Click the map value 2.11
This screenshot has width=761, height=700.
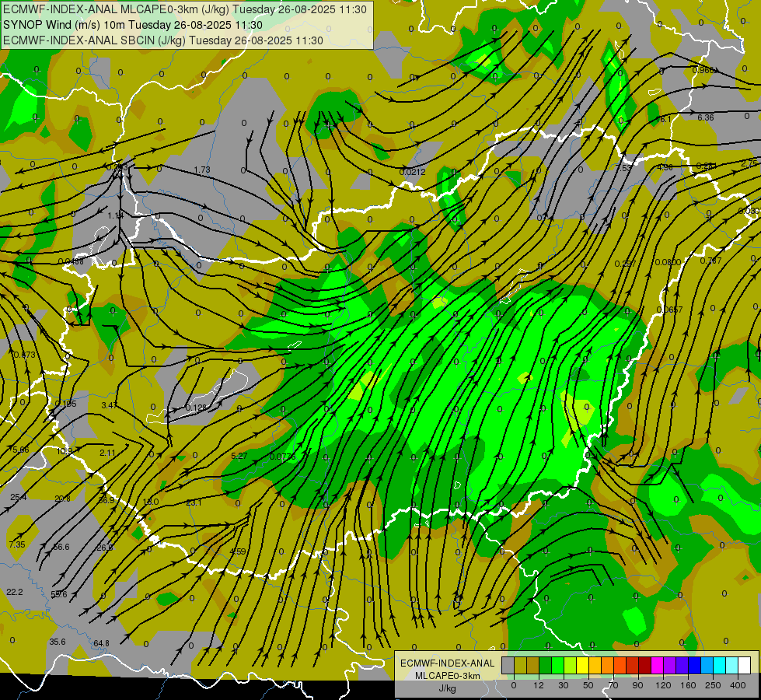[108, 453]
